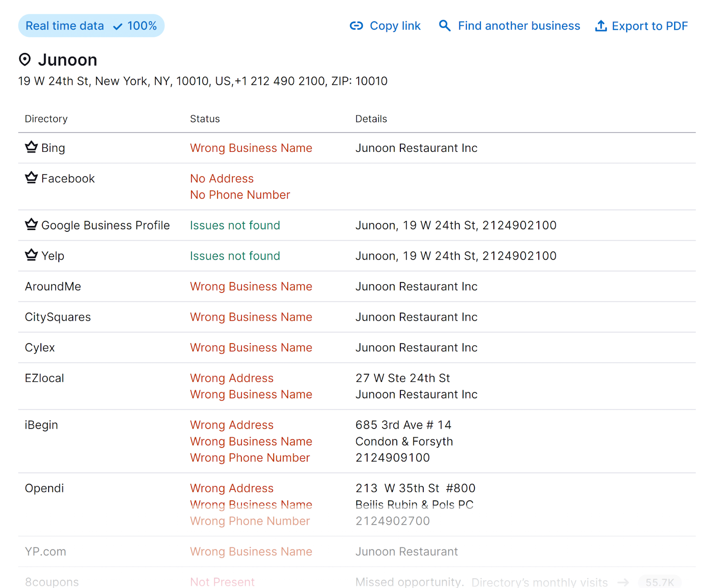This screenshot has width=719, height=588.
Task: Click the magnifier icon for Find another business
Action: pyautogui.click(x=444, y=26)
